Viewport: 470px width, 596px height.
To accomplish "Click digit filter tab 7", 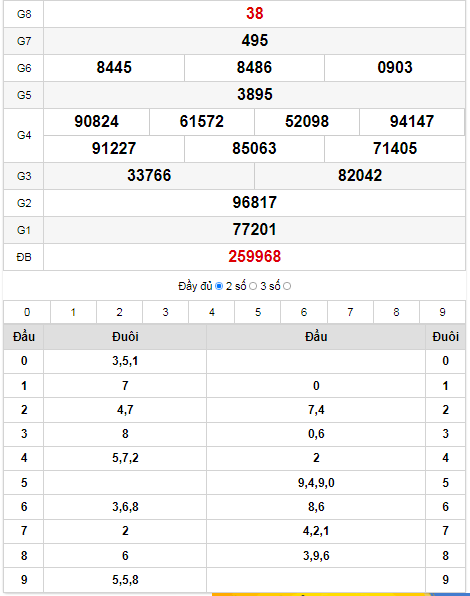I will tap(350, 312).
